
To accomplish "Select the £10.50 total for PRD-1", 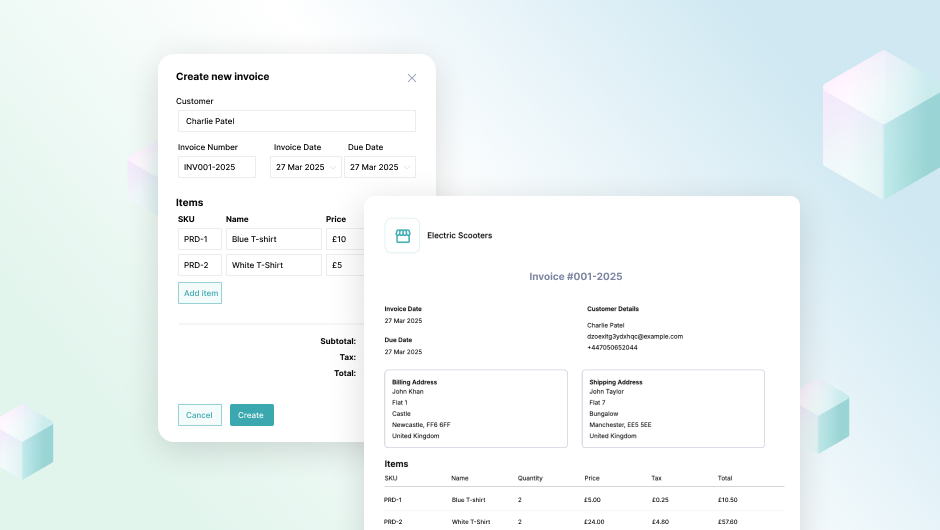I will click(x=728, y=500).
